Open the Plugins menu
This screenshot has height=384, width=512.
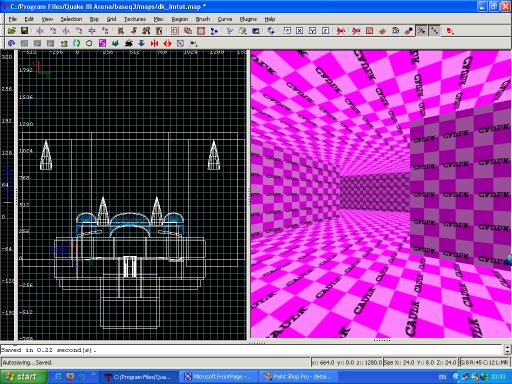(248, 19)
